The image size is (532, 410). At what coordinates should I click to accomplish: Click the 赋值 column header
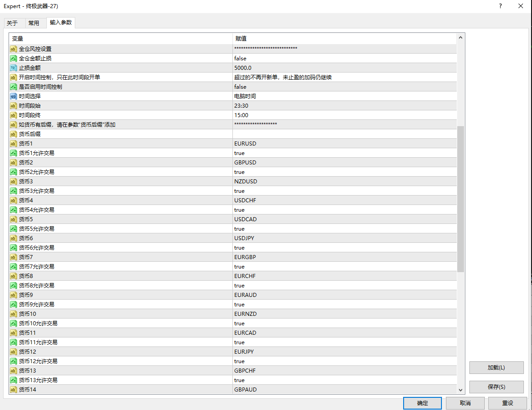345,39
